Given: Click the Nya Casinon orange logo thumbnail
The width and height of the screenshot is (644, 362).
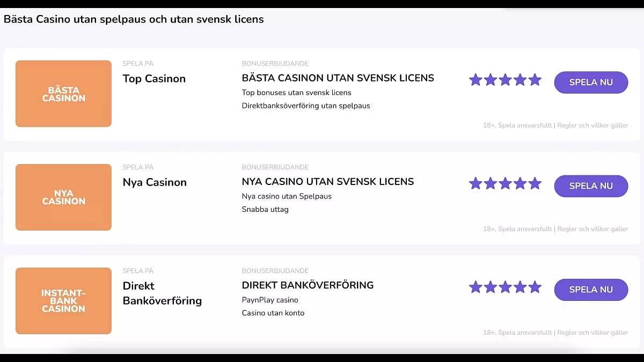Looking at the screenshot, I should coord(63,197).
